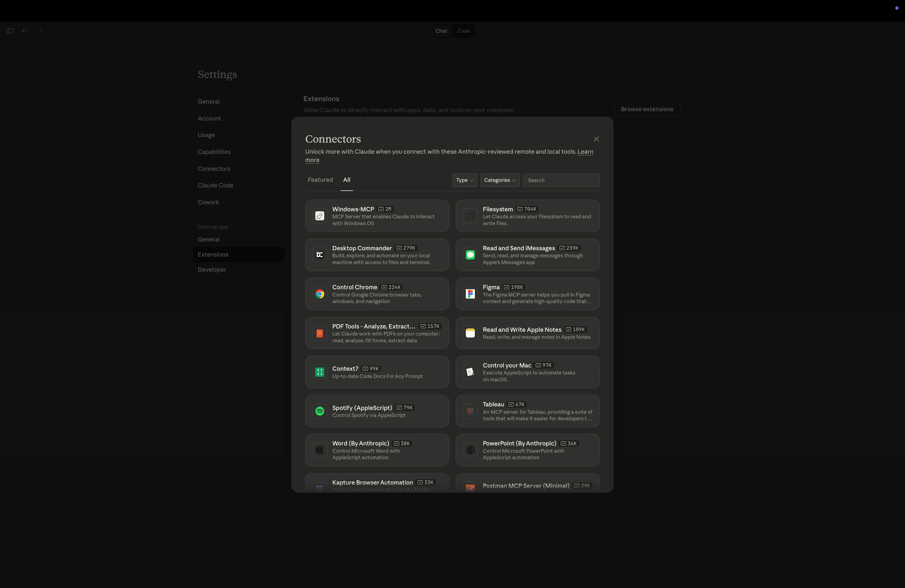The width and height of the screenshot is (905, 588).
Task: Open the Figma connector icon
Action: point(470,293)
